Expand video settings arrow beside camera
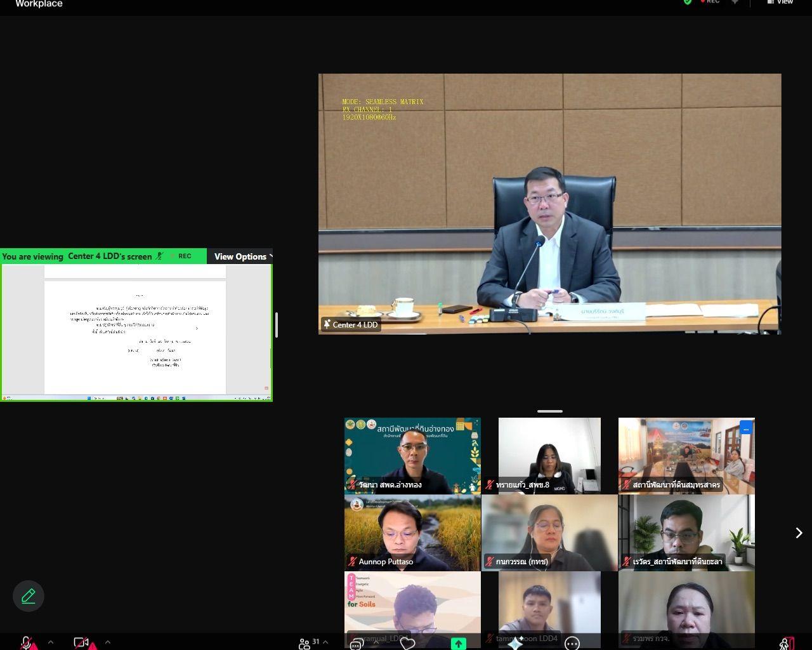 [107, 642]
